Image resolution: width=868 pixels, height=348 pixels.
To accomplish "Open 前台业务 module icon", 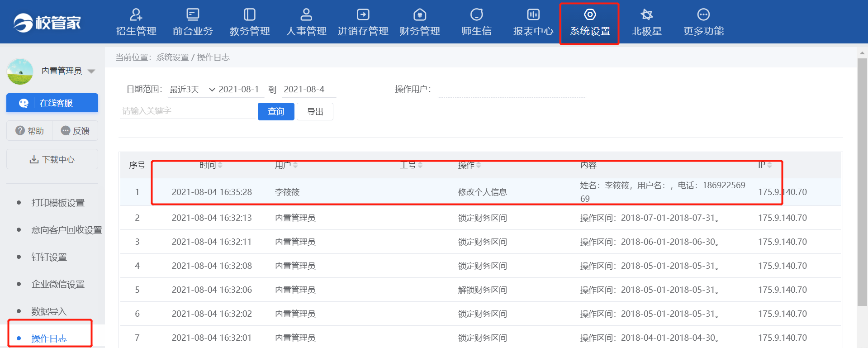I will [193, 14].
